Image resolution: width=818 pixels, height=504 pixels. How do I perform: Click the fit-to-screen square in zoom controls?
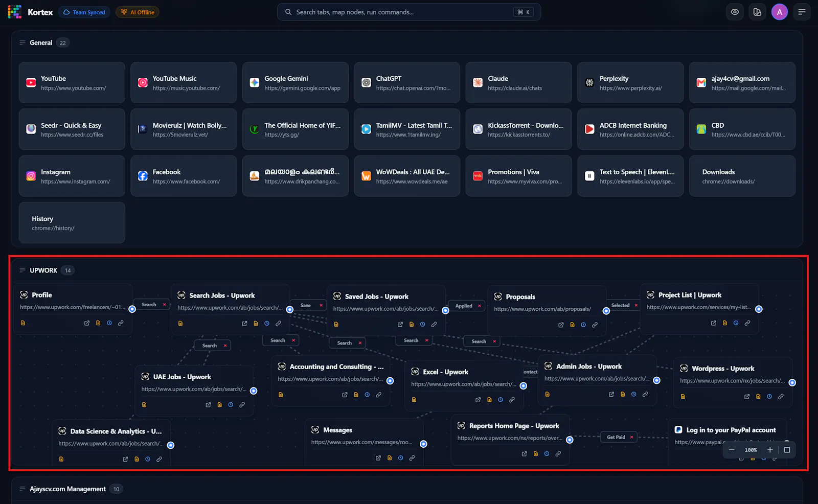pyautogui.click(x=787, y=450)
